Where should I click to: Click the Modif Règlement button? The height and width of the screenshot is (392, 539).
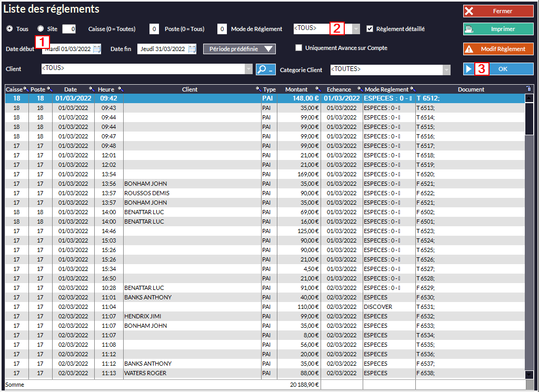tap(498, 49)
